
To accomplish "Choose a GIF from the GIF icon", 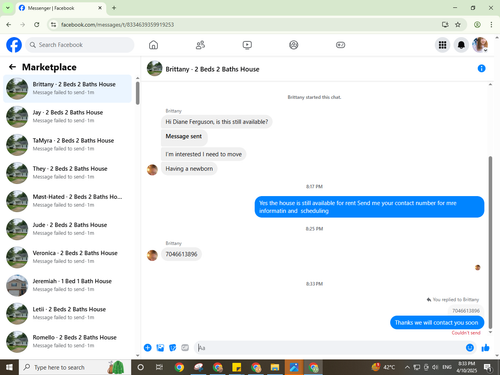I will point(185,348).
